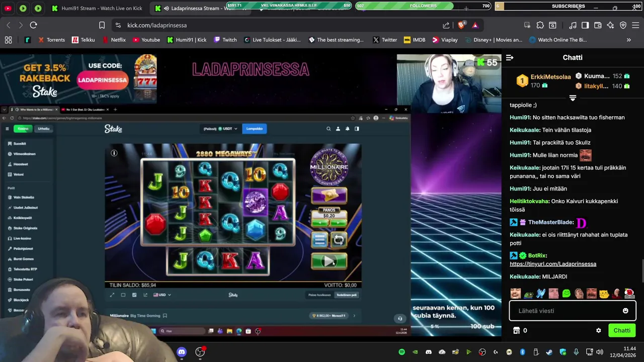This screenshot has width=644, height=362.
Task: Open the emoji picker in chat input
Action: [625, 311]
